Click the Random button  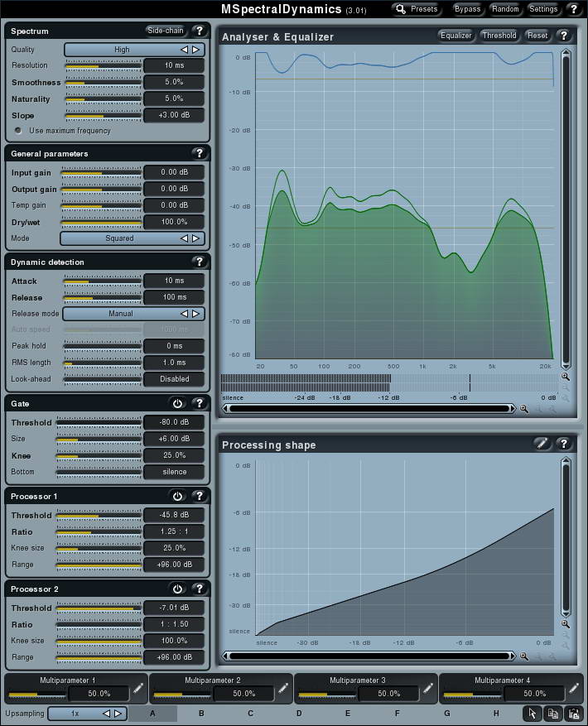[x=505, y=9]
